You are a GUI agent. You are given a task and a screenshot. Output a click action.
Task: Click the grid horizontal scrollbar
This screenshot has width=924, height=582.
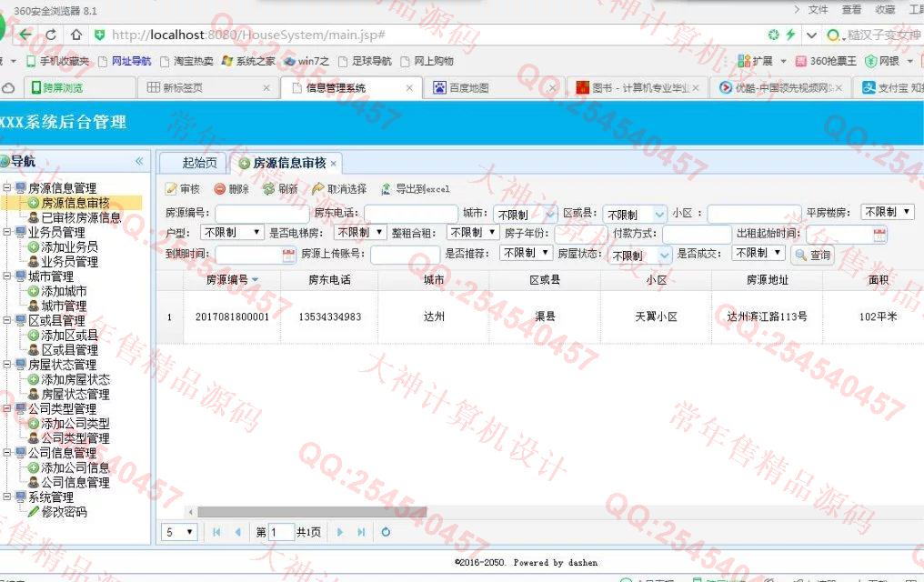(312, 512)
